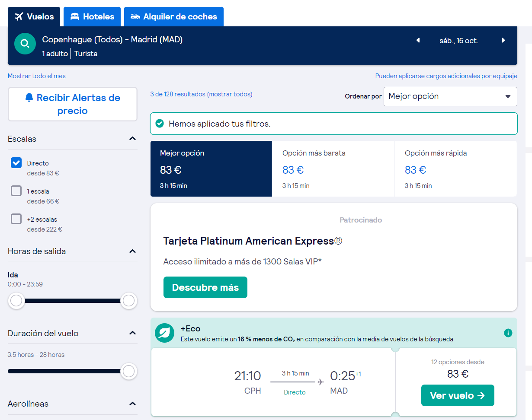Click the +Eco green leaf icon
The image size is (532, 420).
click(x=164, y=333)
